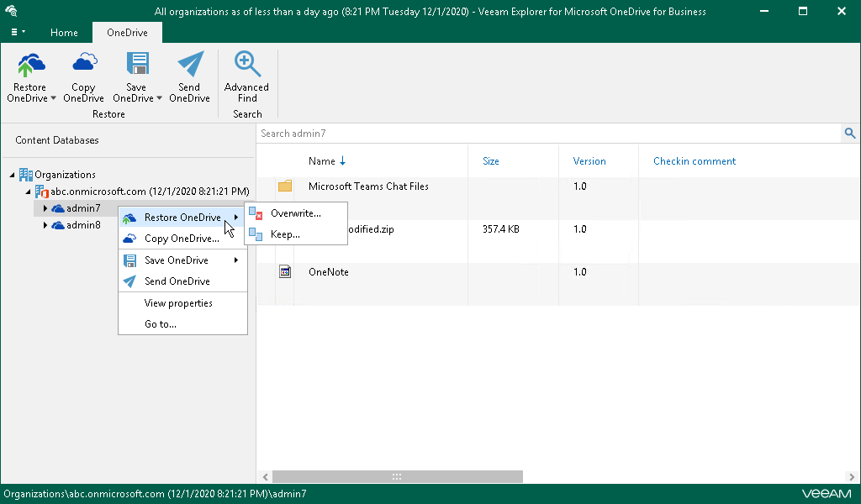Screen dimensions: 861x504
Task: Click the Save OneDrive disk icon in context menu
Action: 129,260
